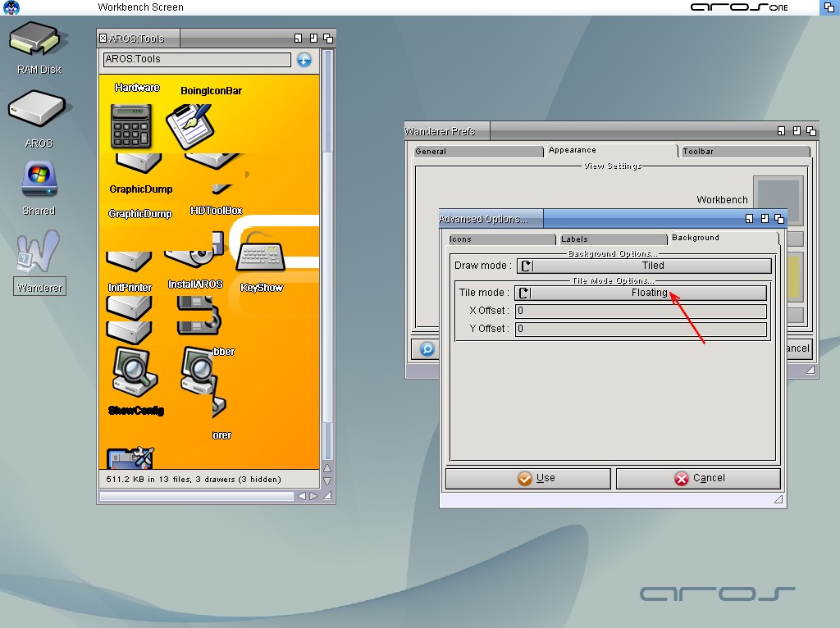Image resolution: width=840 pixels, height=628 pixels.
Task: Open the Toolbar tab in Wanderer Prefs
Action: click(744, 152)
